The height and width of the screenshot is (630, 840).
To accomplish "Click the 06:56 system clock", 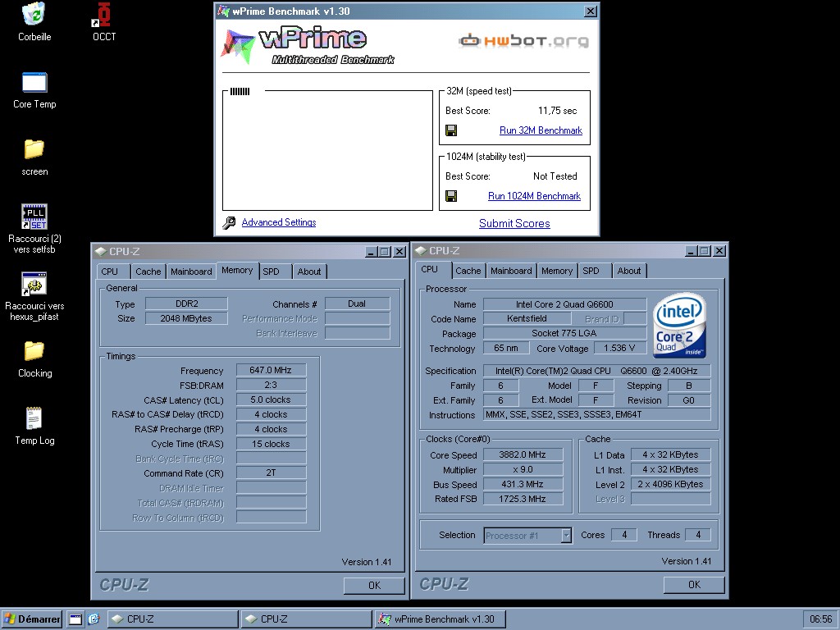I will [x=820, y=619].
